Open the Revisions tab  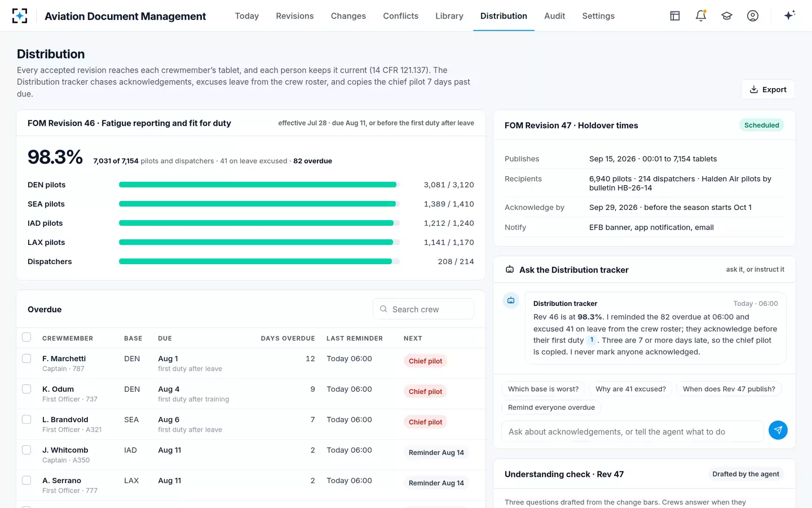click(x=295, y=16)
